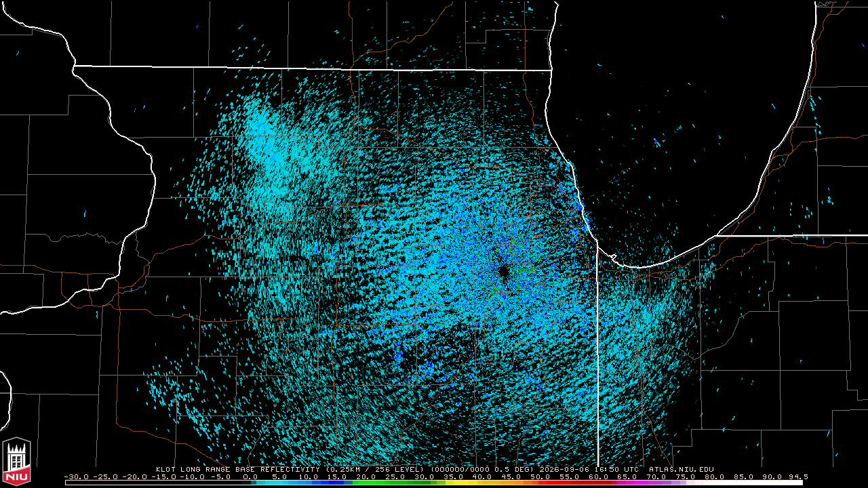Image resolution: width=868 pixels, height=488 pixels.
Task: Click the Illinois-Indiana vertical state border line
Action: [x=597, y=352]
